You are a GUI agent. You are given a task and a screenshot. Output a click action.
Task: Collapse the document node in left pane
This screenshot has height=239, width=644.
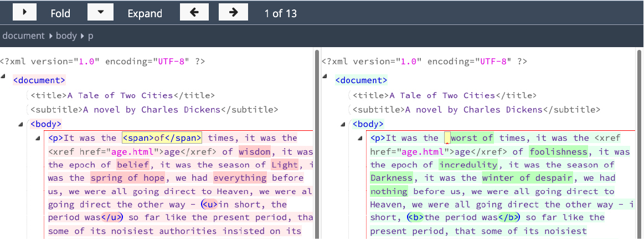[x=4, y=77]
